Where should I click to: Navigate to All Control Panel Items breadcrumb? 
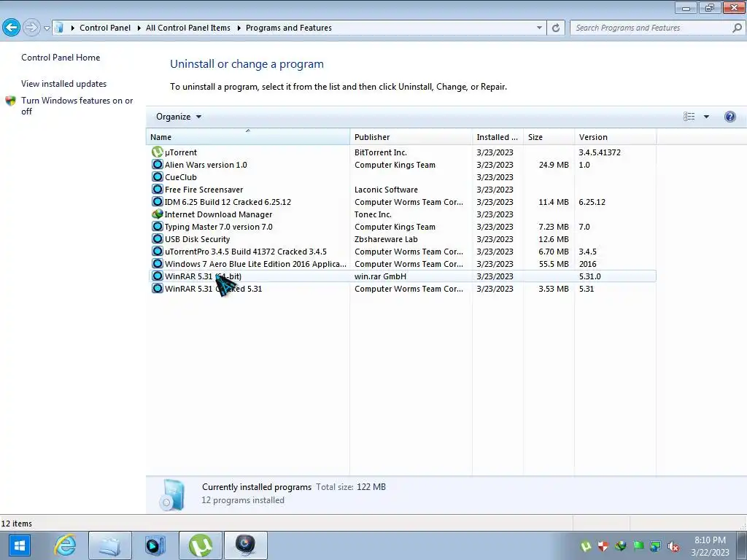pos(187,28)
